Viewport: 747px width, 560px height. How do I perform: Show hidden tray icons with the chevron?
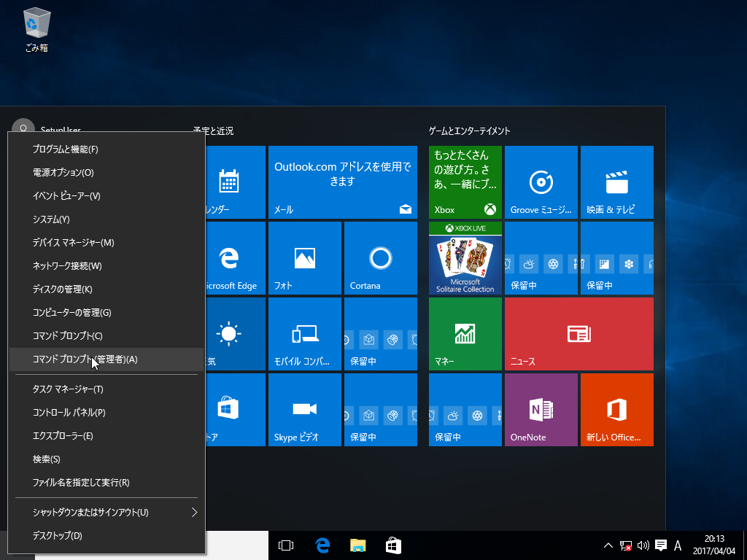(608, 545)
